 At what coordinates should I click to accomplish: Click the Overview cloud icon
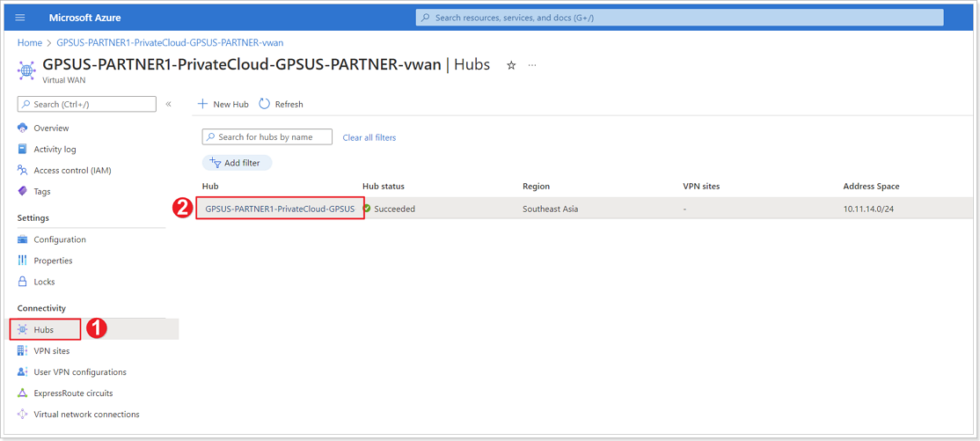click(x=23, y=129)
